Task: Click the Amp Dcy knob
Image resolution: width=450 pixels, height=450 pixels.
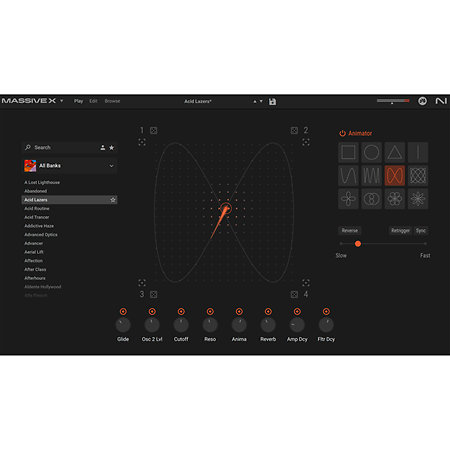Action: point(297,325)
